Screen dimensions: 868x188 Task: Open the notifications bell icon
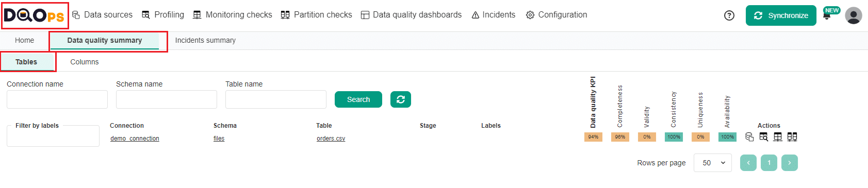click(827, 16)
